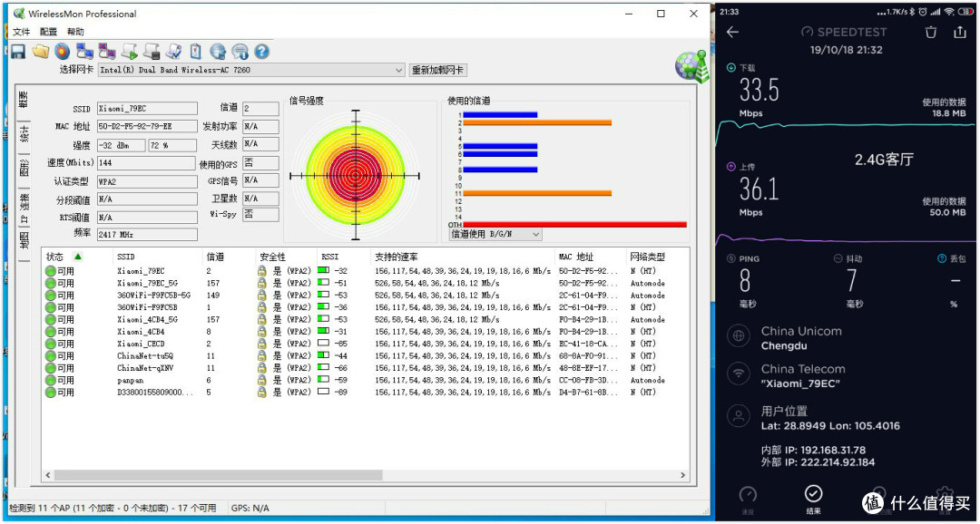This screenshot has height=524, width=980.
Task: Click the 重新加载网卡 button
Action: 438,71
